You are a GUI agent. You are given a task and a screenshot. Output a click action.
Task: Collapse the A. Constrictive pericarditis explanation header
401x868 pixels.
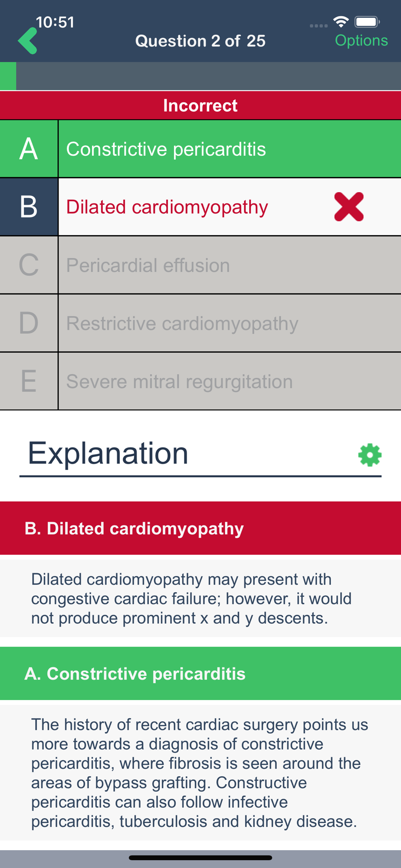[200, 674]
